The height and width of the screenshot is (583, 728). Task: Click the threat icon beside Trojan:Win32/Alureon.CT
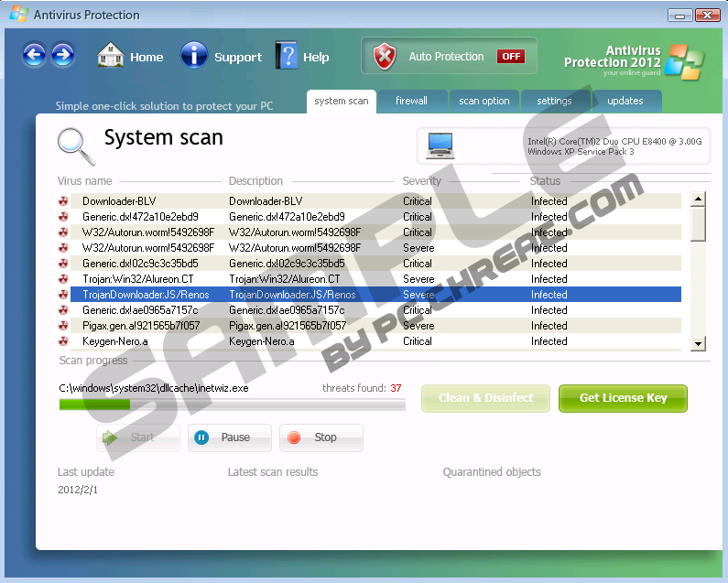coord(63,279)
